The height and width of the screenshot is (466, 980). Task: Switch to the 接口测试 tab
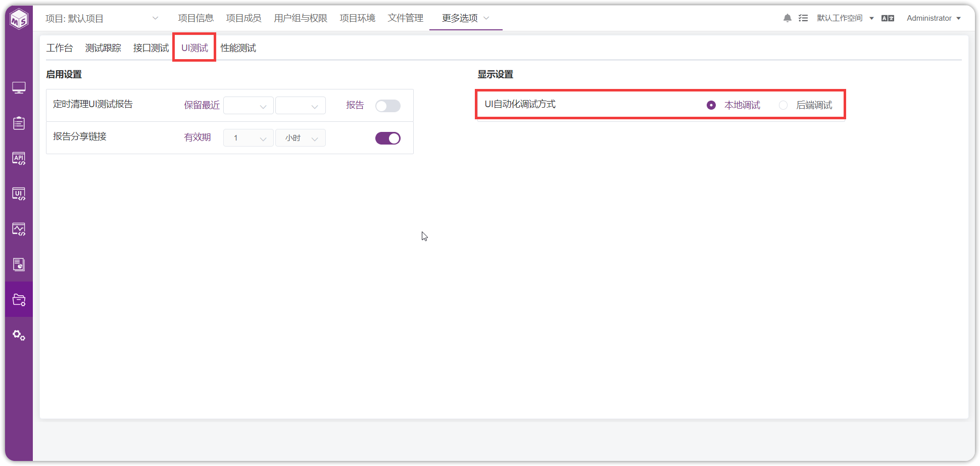[151, 48]
